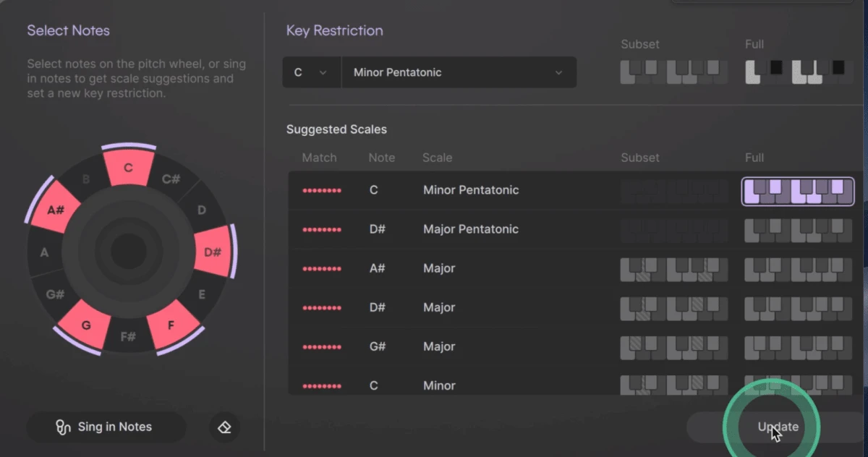
Task: Click the match dots for G# Major
Action: click(x=321, y=347)
